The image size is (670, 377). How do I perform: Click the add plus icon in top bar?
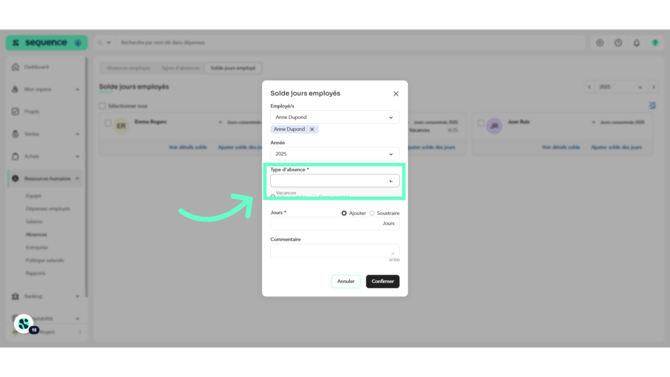[x=600, y=43]
